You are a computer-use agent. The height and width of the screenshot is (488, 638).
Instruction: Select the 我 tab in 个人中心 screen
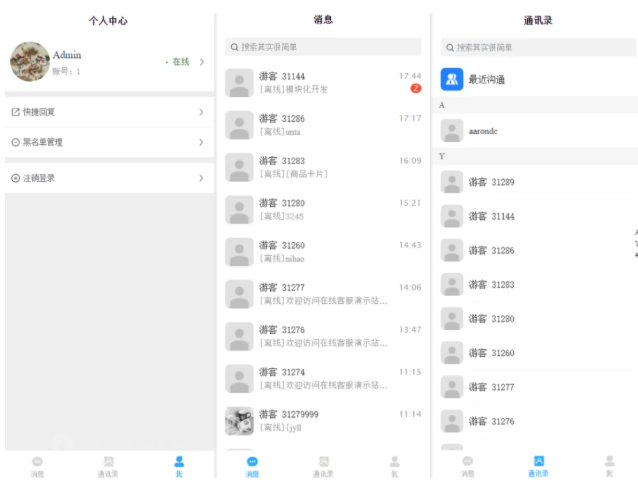179,466
